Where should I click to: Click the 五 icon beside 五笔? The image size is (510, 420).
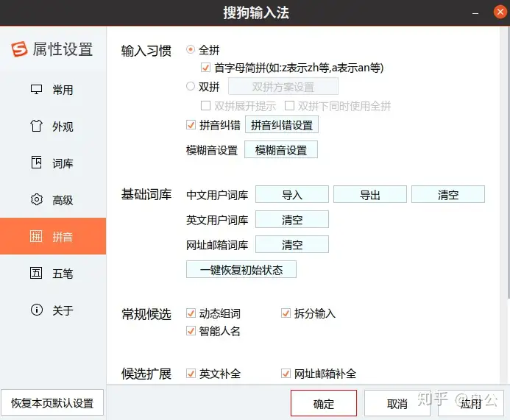[36, 273]
